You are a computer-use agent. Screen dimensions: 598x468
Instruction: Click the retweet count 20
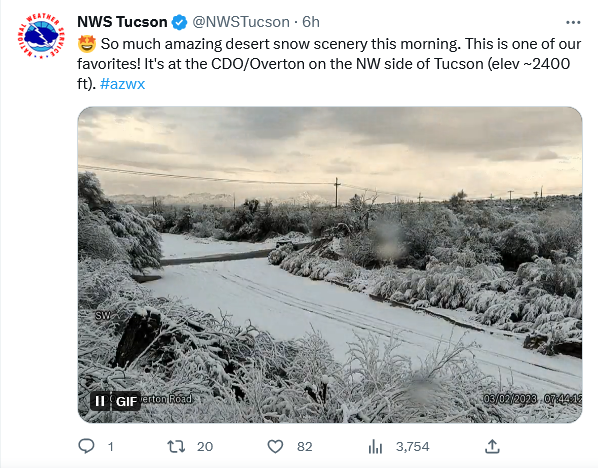[205, 447]
